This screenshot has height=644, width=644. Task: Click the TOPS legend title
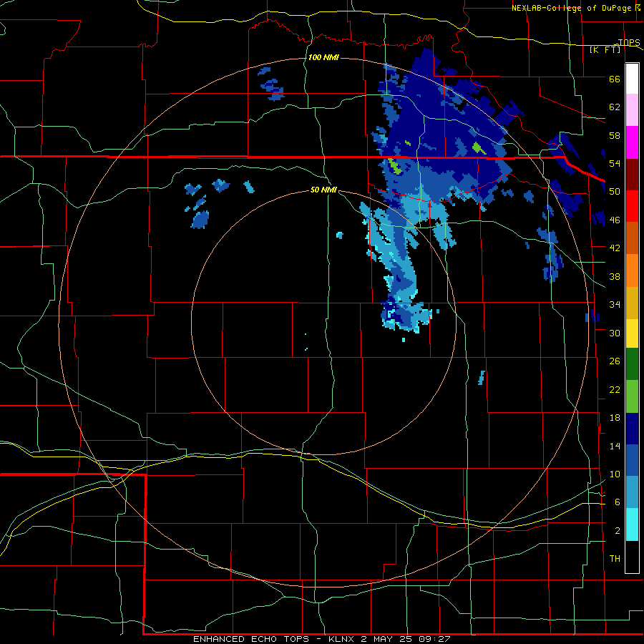coord(629,43)
